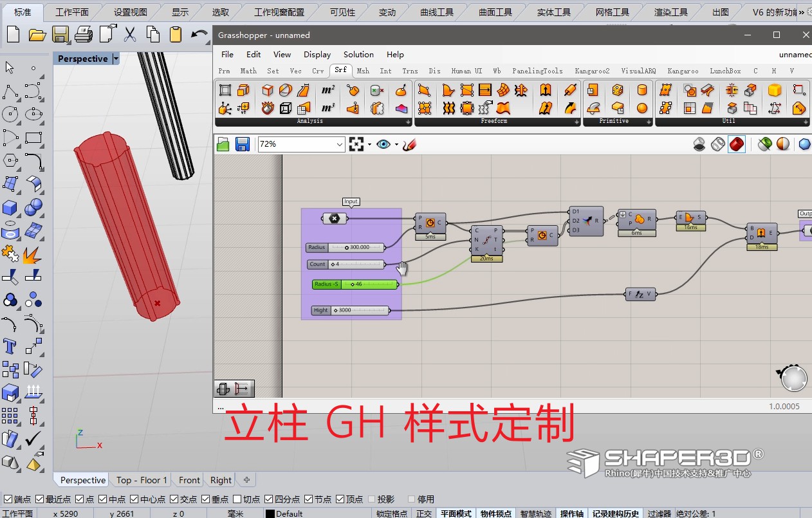Image resolution: width=812 pixels, height=518 pixels.
Task: Expand the Freeform panel in Srf tab
Action: [576, 122]
